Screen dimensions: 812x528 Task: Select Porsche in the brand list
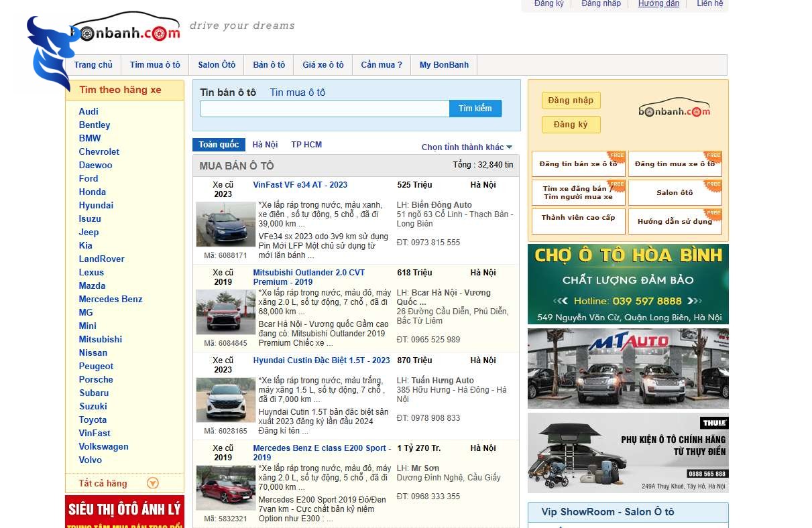pyautogui.click(x=96, y=379)
